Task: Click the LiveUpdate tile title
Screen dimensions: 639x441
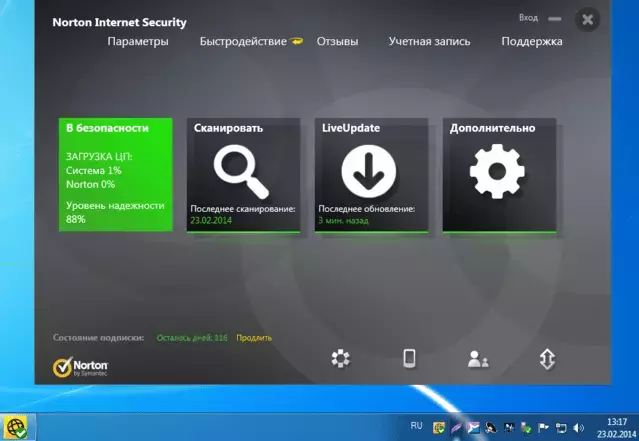Action: point(351,128)
